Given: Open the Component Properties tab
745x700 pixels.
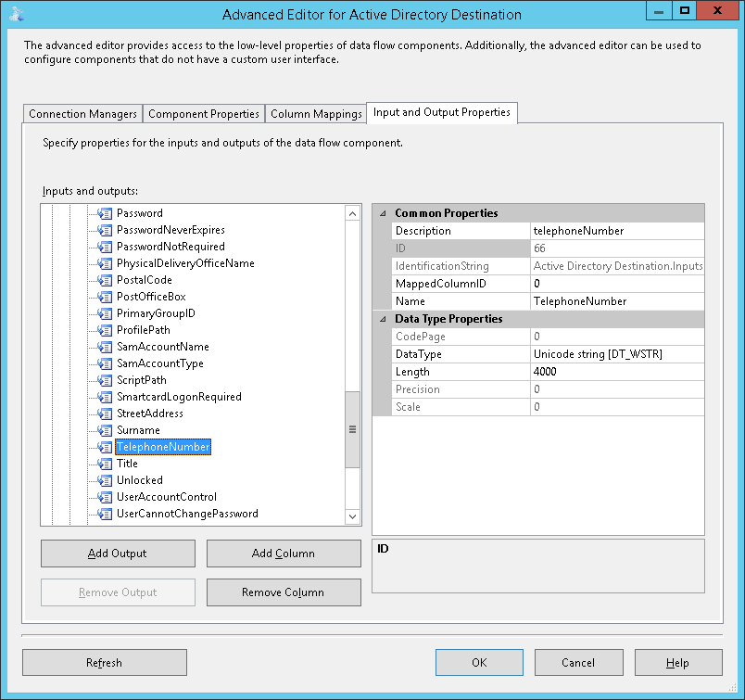Looking at the screenshot, I should 203,114.
